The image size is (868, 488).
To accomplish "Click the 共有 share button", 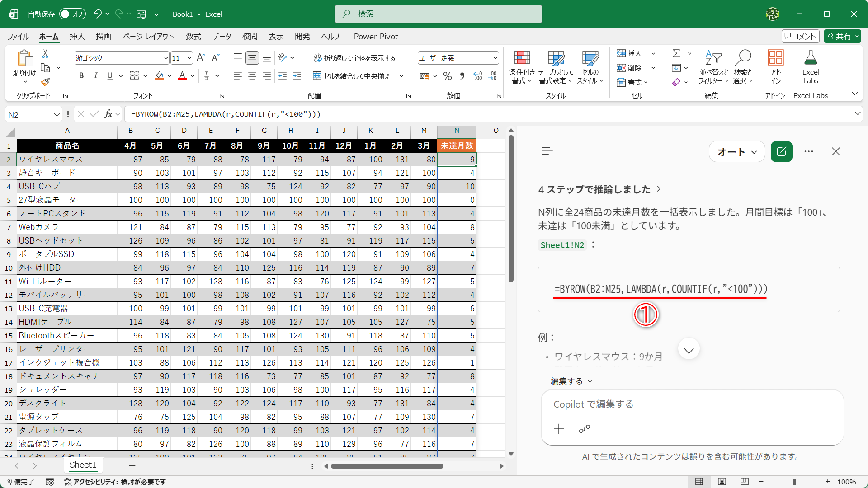I will [842, 37].
